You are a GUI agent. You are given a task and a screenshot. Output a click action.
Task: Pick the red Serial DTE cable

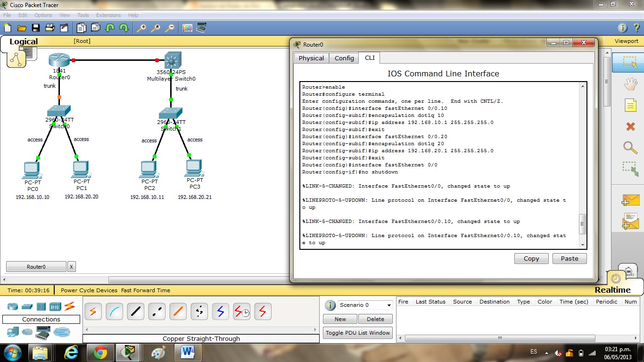click(263, 312)
